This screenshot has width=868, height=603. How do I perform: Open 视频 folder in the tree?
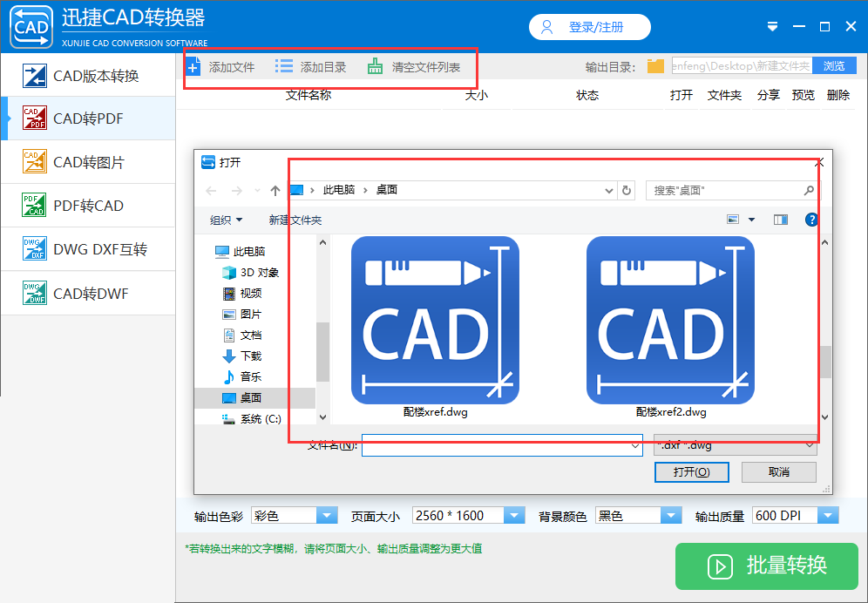(242, 293)
